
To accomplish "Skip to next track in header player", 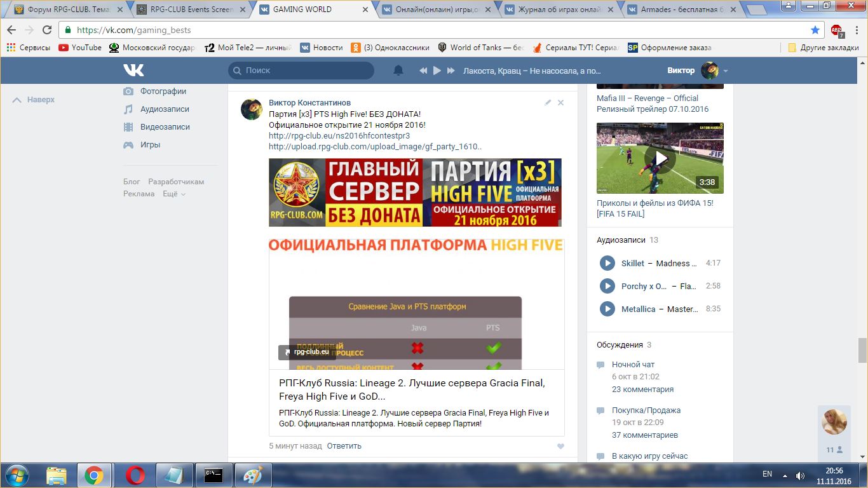I will pyautogui.click(x=451, y=71).
